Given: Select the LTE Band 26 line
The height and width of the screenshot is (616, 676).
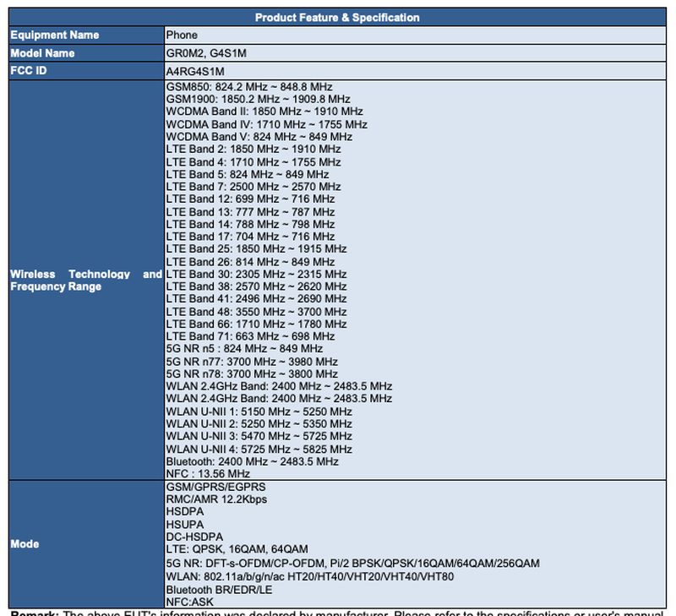Looking at the screenshot, I should [x=250, y=262].
